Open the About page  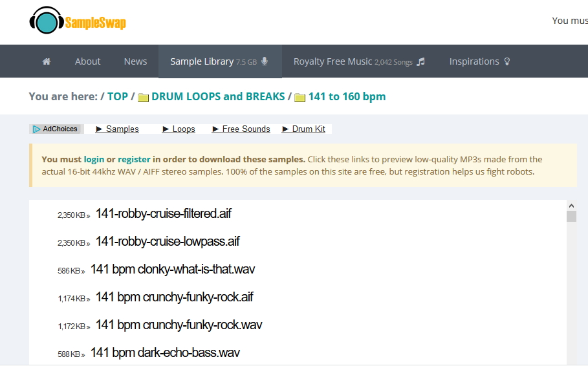click(x=87, y=61)
